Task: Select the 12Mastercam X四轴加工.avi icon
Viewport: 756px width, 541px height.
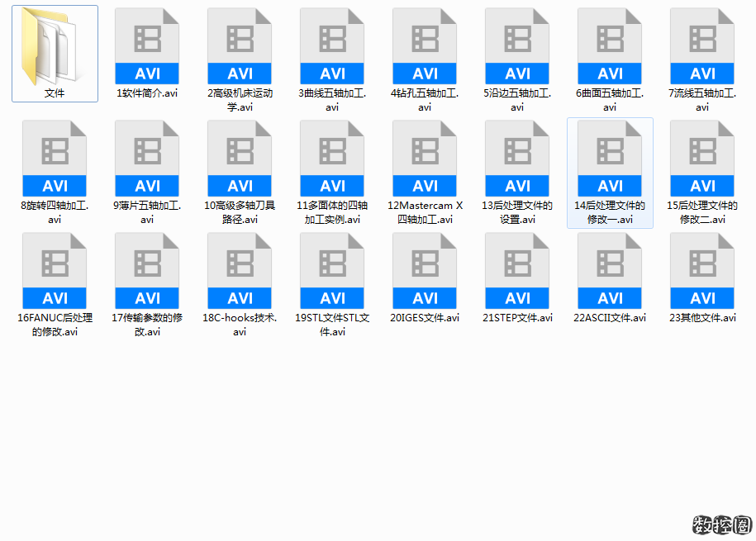Action: (425, 159)
